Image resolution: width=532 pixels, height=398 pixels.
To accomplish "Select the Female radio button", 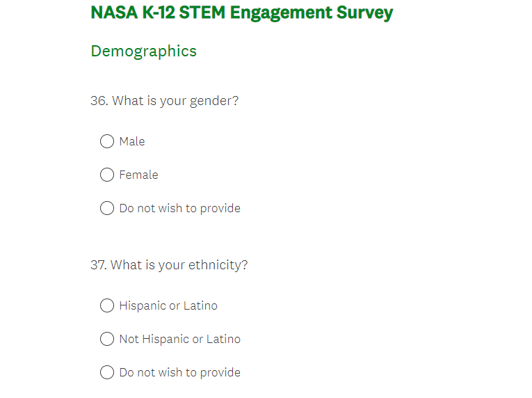I will [107, 175].
